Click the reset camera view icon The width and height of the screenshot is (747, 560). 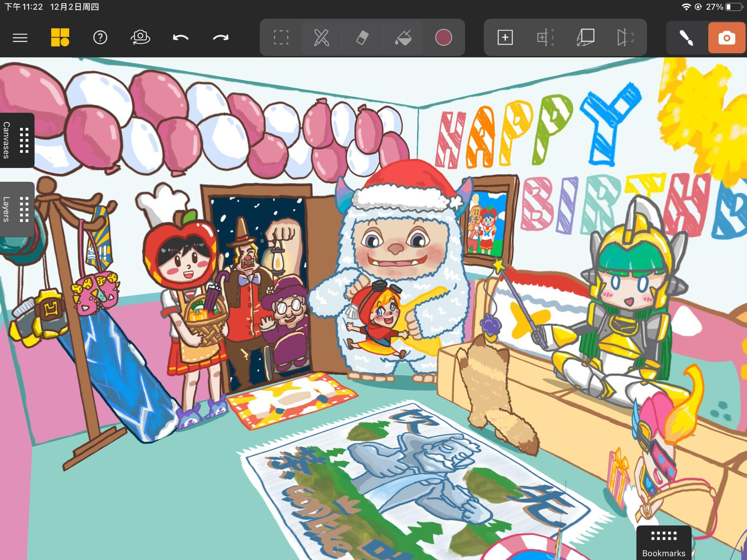coord(140,38)
